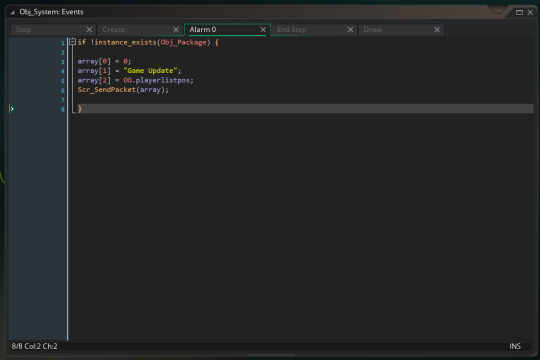The image size is (540, 360).
Task: Click on Obj_Package in the code
Action: point(184,42)
